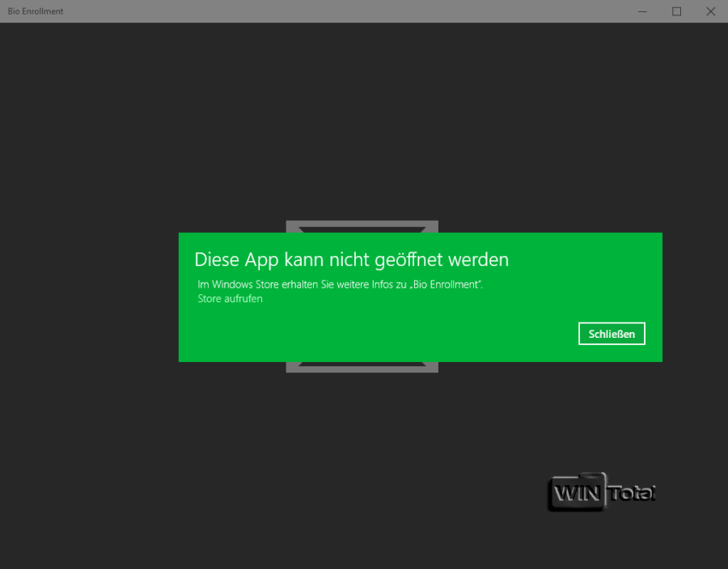Click the maximize icon in the title bar
This screenshot has height=569, width=728.
[677, 11]
